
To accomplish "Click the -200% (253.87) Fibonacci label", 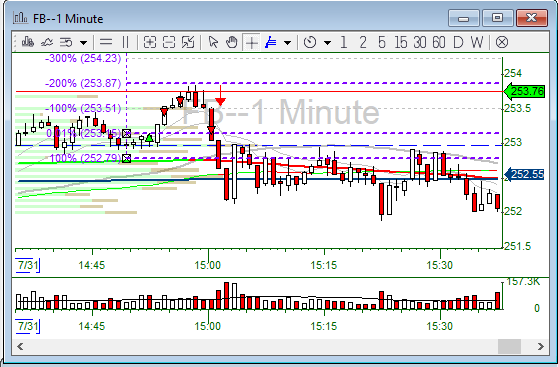I will click(x=83, y=83).
